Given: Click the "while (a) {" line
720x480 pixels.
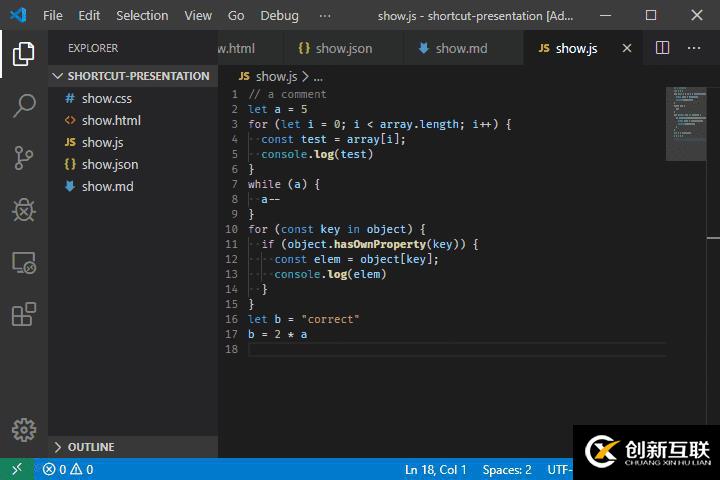Looking at the screenshot, I should click(x=284, y=184).
